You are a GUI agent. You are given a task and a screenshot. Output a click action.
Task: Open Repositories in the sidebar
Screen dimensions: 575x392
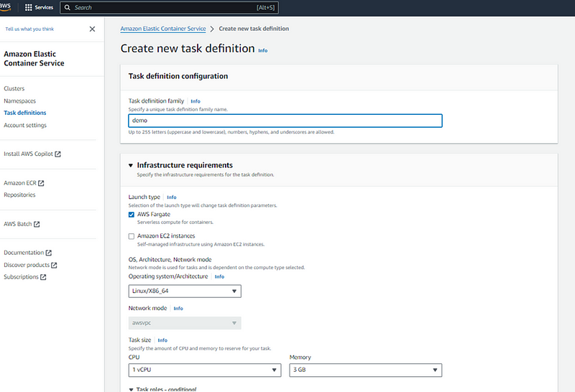(x=19, y=195)
